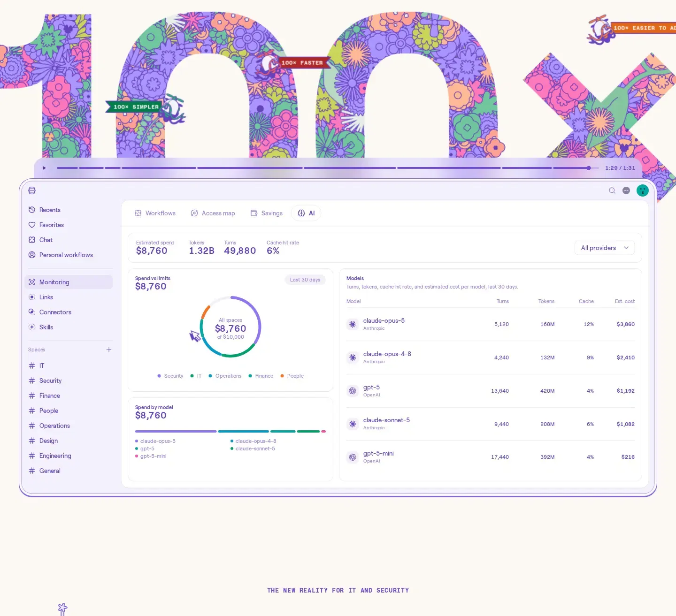Click the hash icon next to Engineering

click(x=32, y=456)
